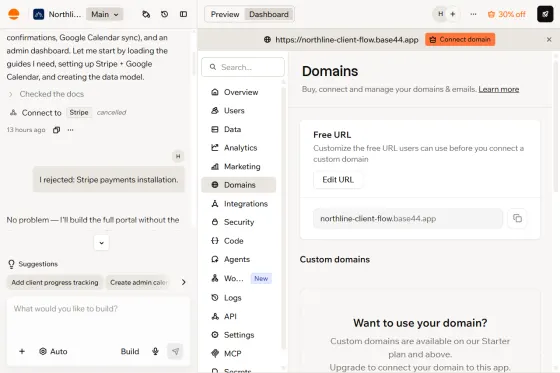Screen dimensions: 560x373
Task: Click the Learn more link
Action: coord(499,89)
